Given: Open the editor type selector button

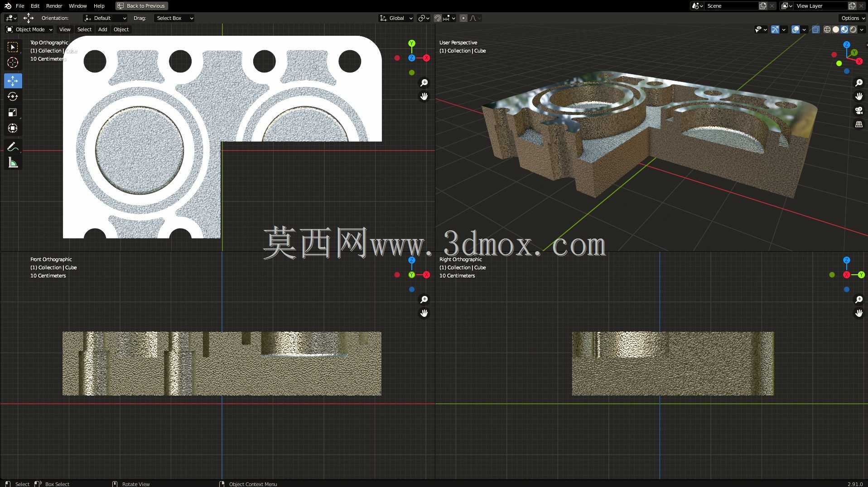Looking at the screenshot, I should point(11,18).
